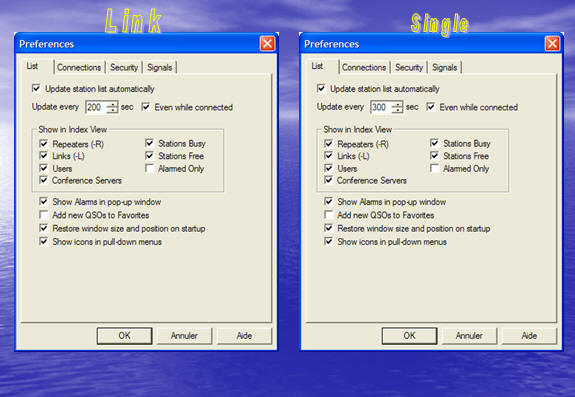Click Aide in Single Preferences window

tap(529, 336)
